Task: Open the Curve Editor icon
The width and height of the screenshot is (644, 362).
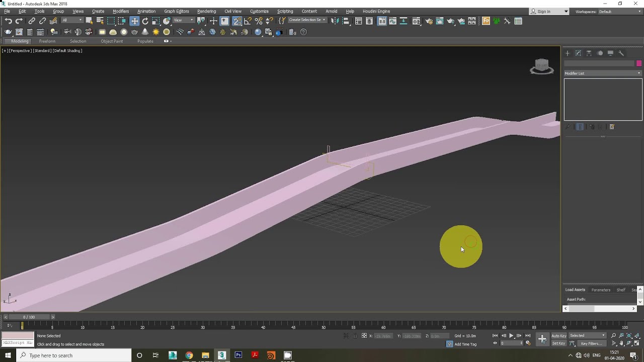Action: (x=392, y=21)
